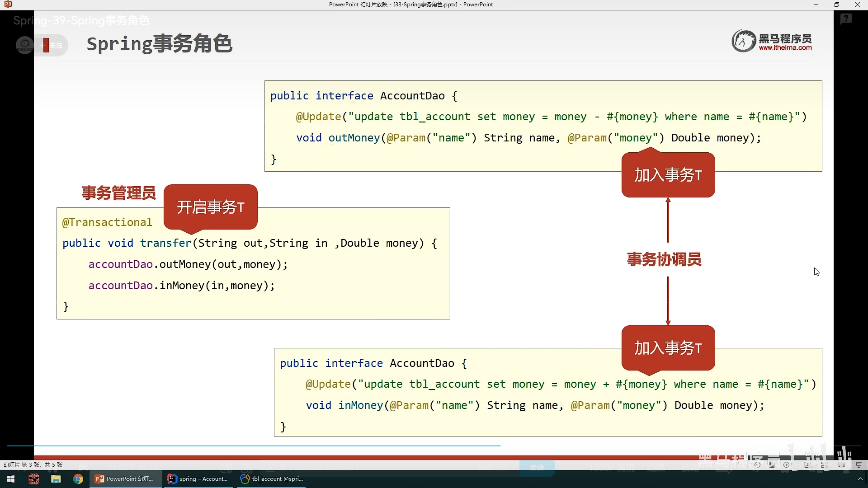Expand hidden system tray icons chevron

860,479
